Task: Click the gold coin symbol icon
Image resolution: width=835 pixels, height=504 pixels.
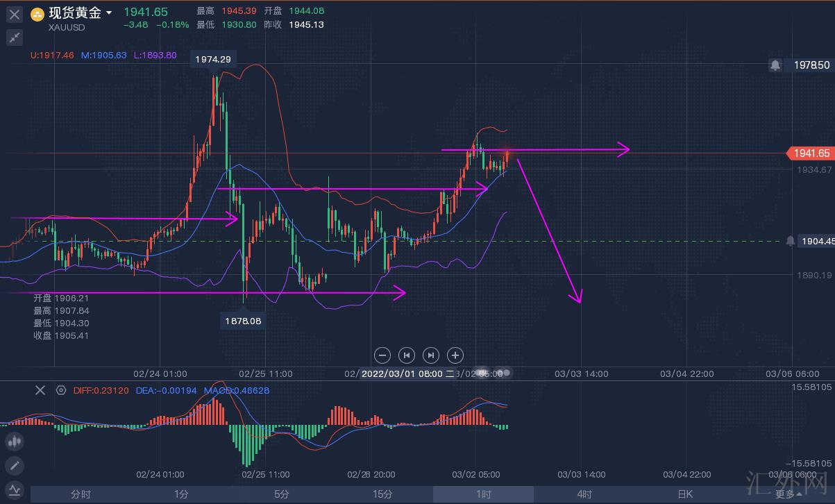Action: (37, 13)
